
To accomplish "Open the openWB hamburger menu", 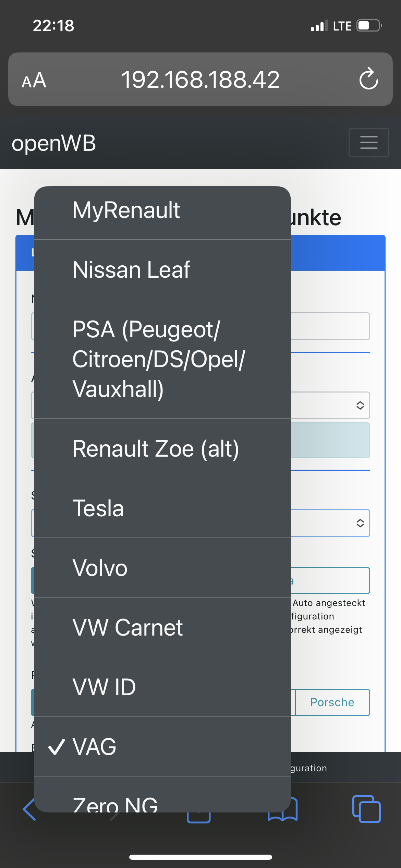I will [x=368, y=143].
